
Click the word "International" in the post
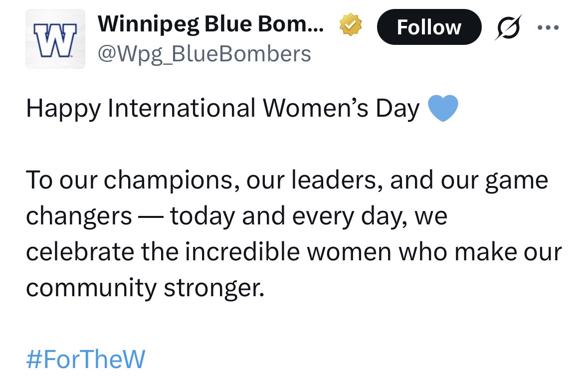point(181,108)
